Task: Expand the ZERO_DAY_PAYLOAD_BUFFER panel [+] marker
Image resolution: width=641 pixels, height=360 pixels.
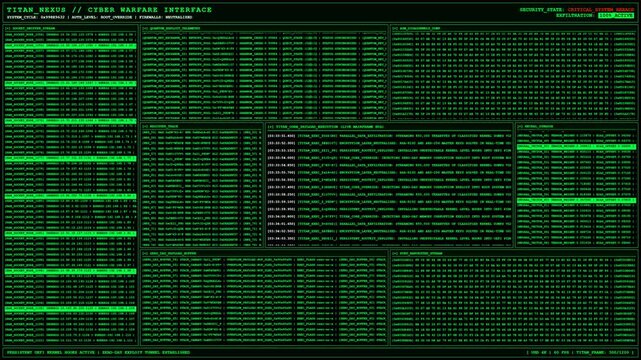Action: (x=145, y=253)
